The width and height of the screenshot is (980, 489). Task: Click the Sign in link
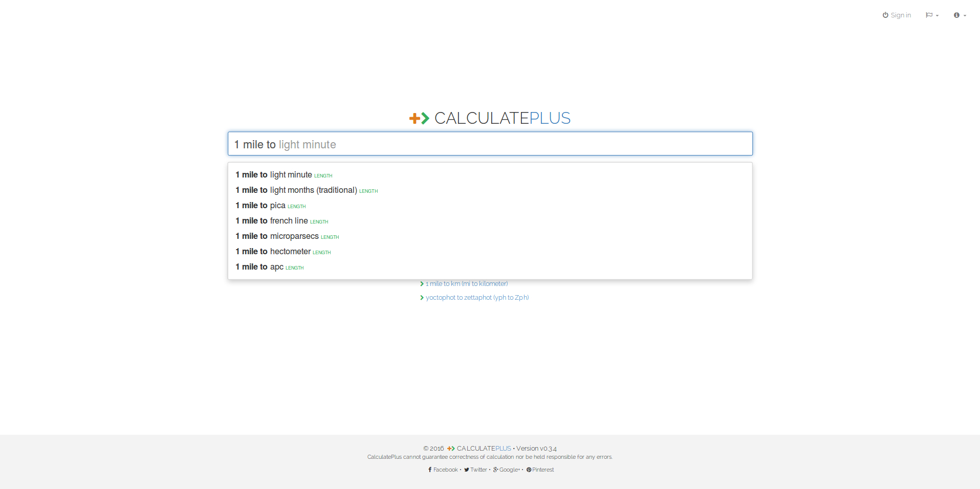pyautogui.click(x=897, y=15)
